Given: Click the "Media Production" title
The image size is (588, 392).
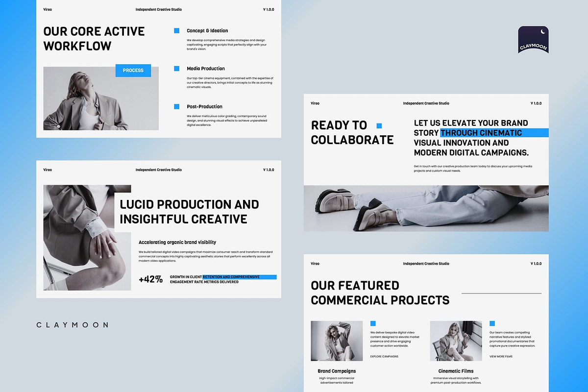Looking at the screenshot, I should click(206, 69).
